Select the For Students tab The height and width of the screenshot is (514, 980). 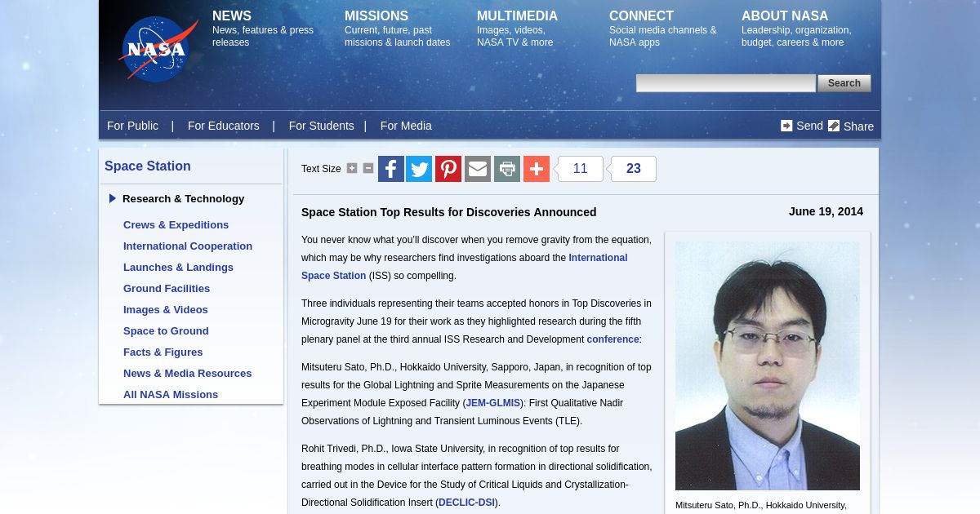click(x=321, y=126)
